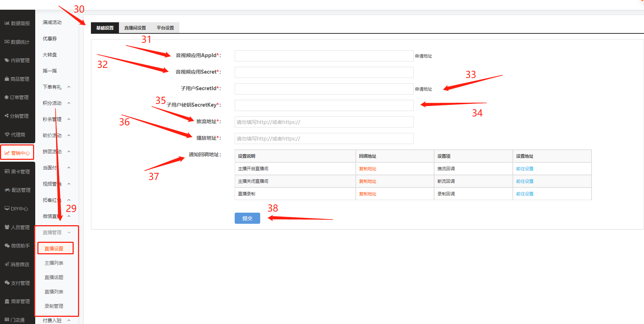Expand the 下单有礼 submenu chevron
The image size is (644, 324).
[x=69, y=87]
